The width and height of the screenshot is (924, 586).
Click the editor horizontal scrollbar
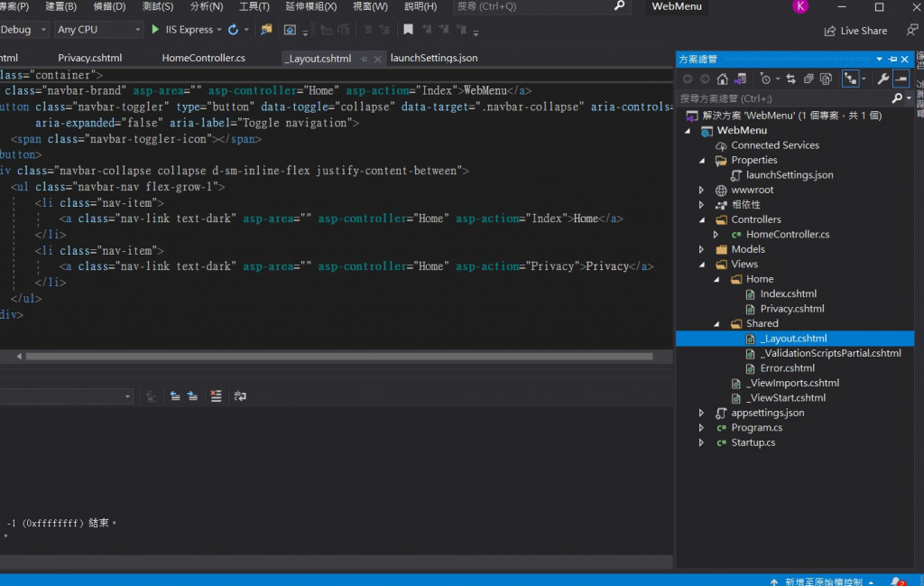click(338, 357)
